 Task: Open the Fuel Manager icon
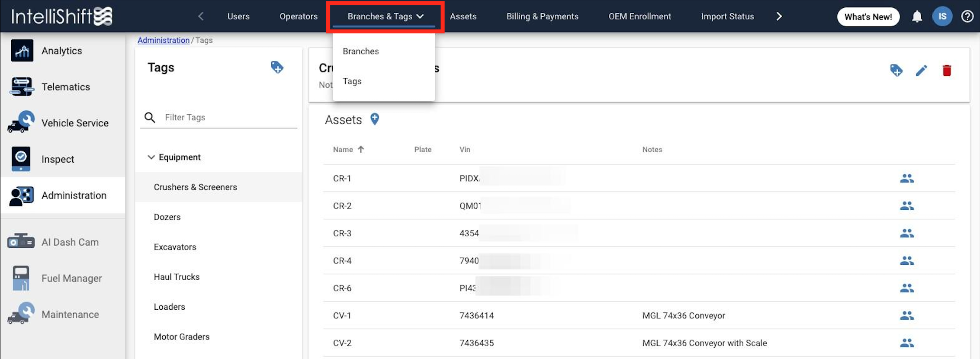coord(21,278)
